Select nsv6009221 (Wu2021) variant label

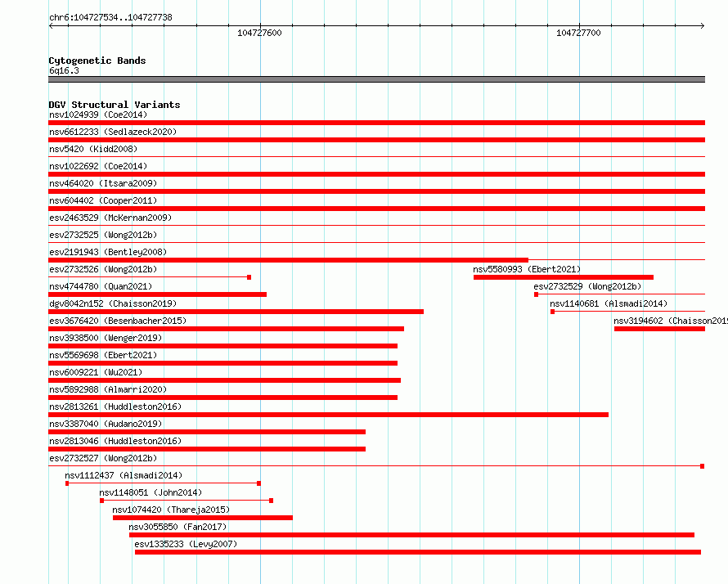pos(96,372)
